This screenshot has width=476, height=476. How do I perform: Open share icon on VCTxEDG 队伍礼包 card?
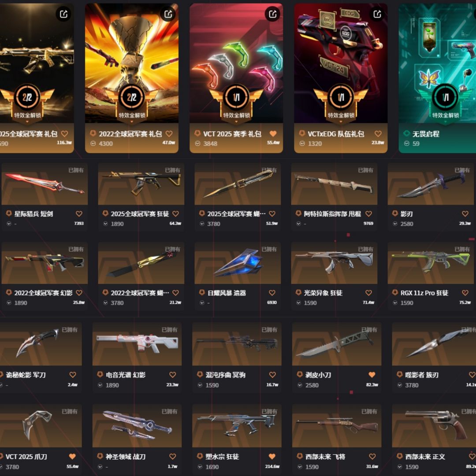pyautogui.click(x=377, y=14)
